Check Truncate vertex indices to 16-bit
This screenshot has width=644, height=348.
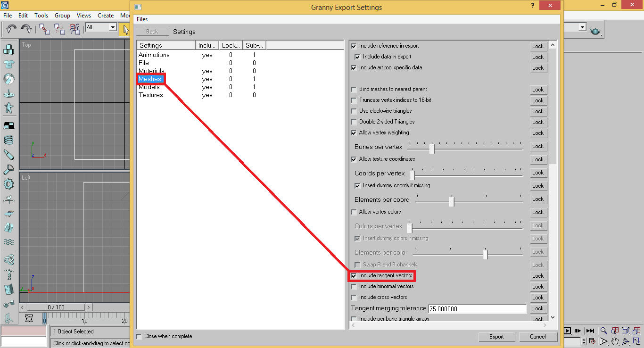(x=354, y=100)
